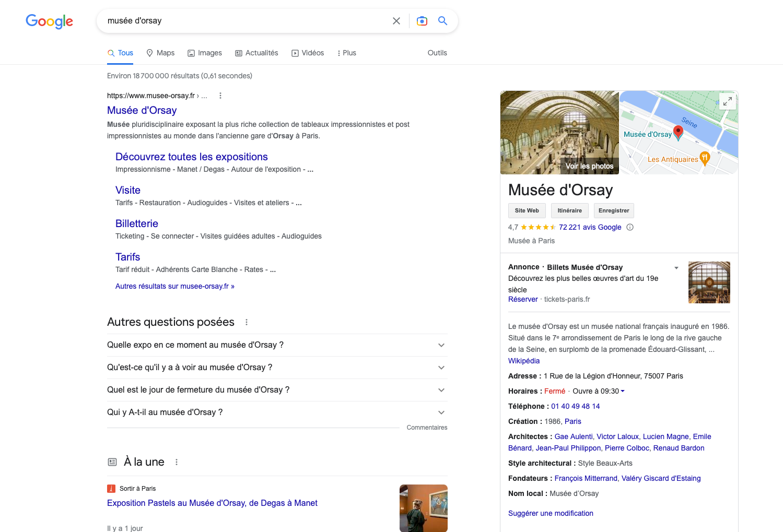Open the 72 221 avis Google reviews
Viewport: 783px width, 532px height.
(590, 227)
